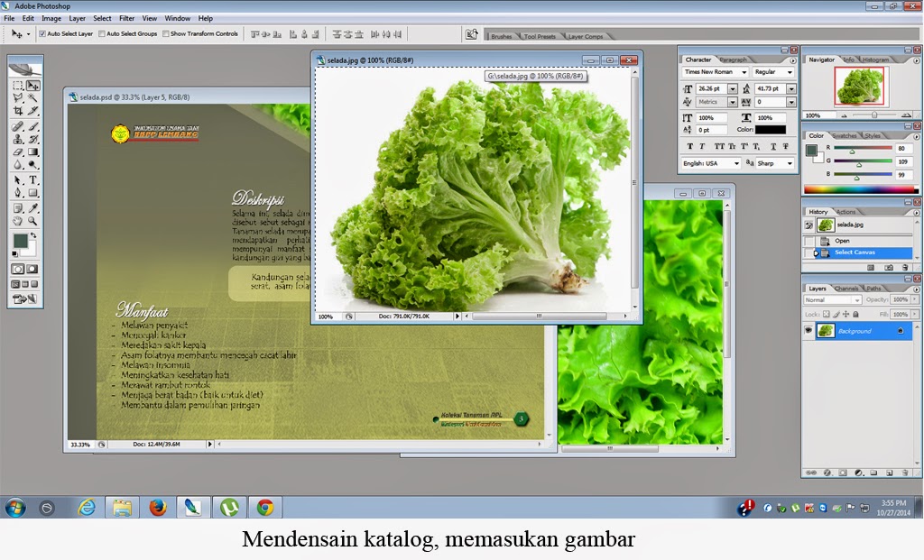Open the Image menu
Viewport: 924px width, 560px height.
pos(51,18)
